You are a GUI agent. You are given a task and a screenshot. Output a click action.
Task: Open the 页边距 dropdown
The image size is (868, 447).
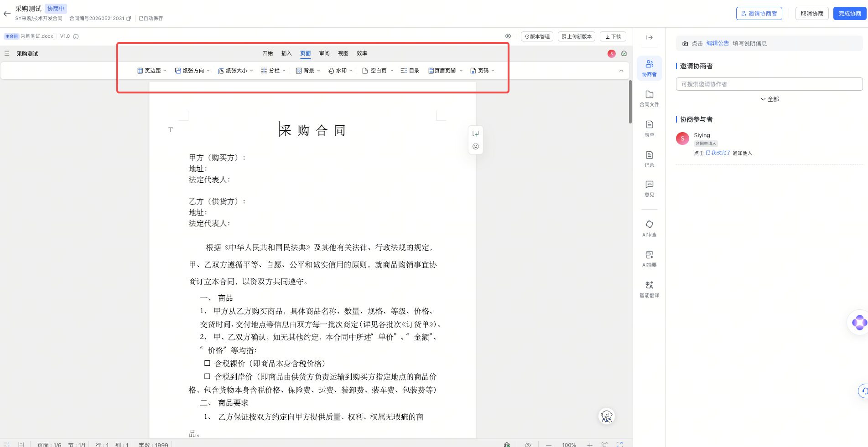pyautogui.click(x=152, y=71)
